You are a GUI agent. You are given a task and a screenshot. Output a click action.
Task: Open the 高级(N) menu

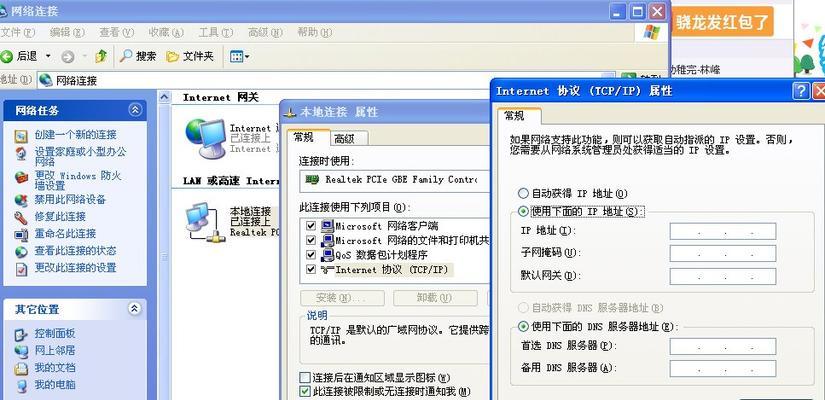(x=265, y=32)
